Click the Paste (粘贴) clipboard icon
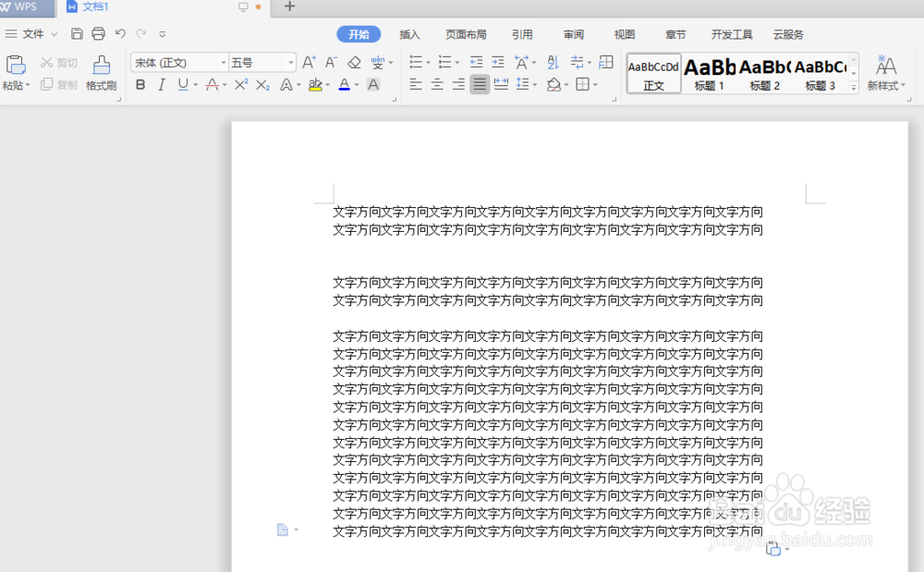Viewport: 924px width, 572px height. 16,65
